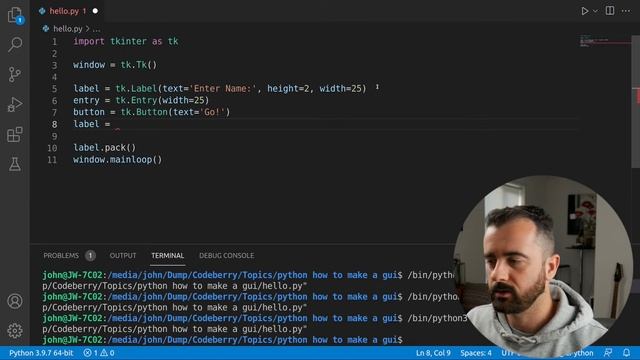Viewport: 640px width, 360px height.
Task: Click hello.py in the breadcrumb
Action: click(x=68, y=29)
